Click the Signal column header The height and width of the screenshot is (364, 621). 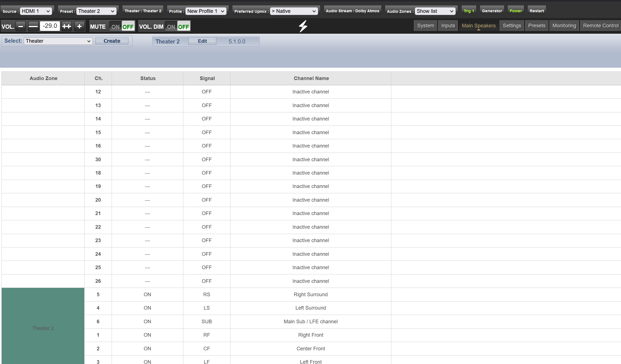tap(207, 78)
